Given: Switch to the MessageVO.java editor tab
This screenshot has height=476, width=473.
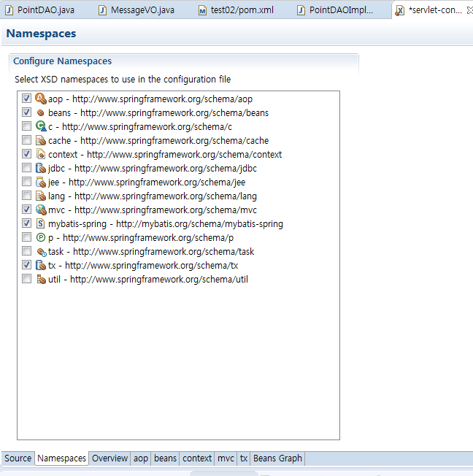Looking at the screenshot, I should click(x=142, y=10).
